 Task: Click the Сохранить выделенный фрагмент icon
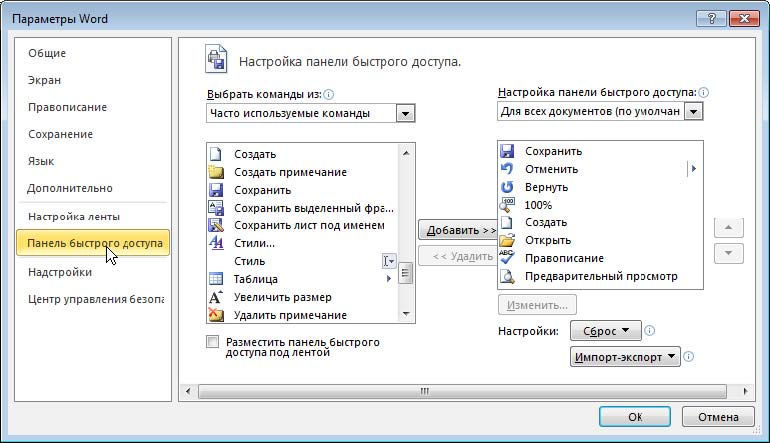(x=216, y=208)
